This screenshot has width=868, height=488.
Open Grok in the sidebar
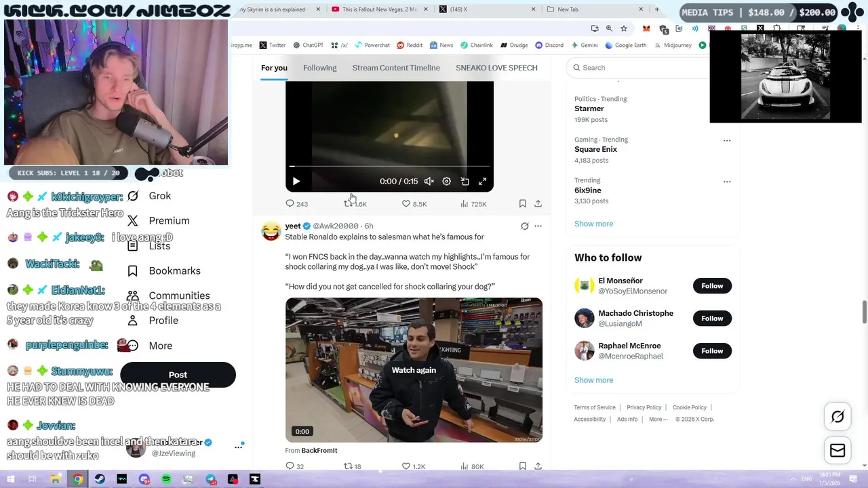(151, 196)
